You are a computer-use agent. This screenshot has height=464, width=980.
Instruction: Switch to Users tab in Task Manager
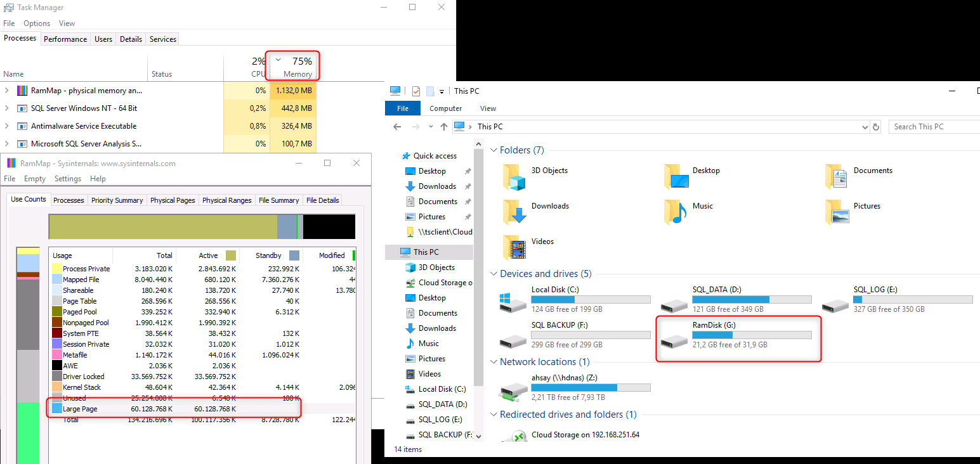click(103, 39)
